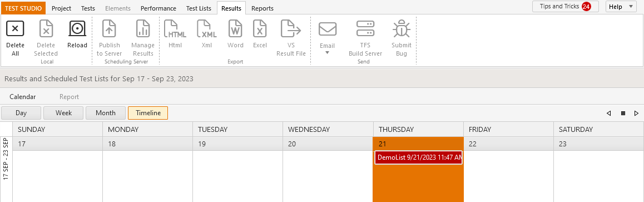Image resolution: width=644 pixels, height=202 pixels.
Task: Click the Delete All icon
Action: coord(15,28)
